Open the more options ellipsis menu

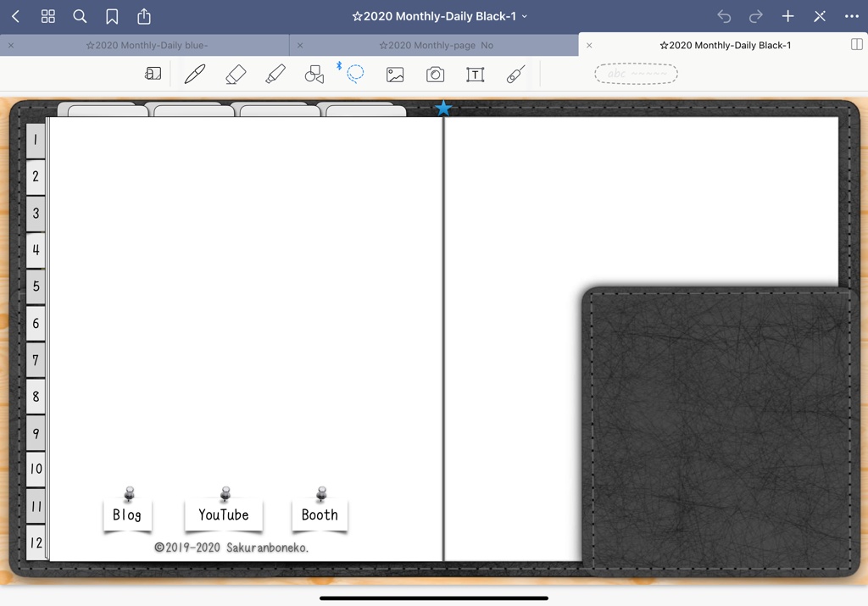(852, 17)
